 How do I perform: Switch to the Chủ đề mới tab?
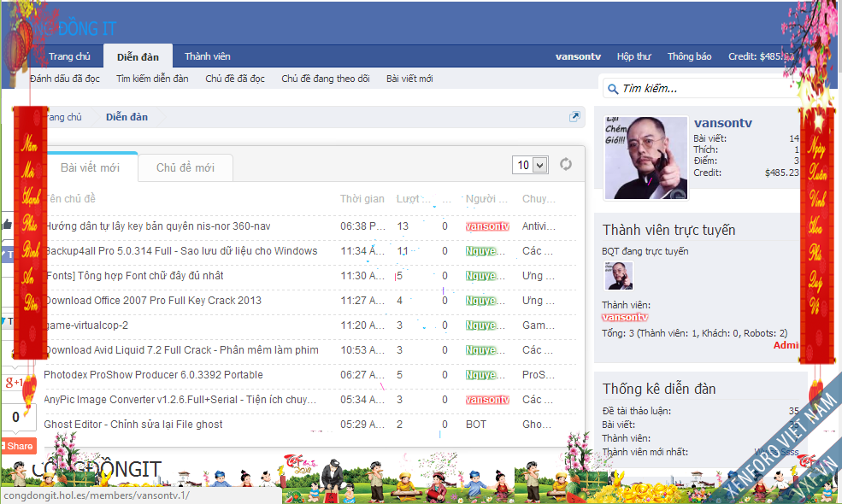coord(185,167)
